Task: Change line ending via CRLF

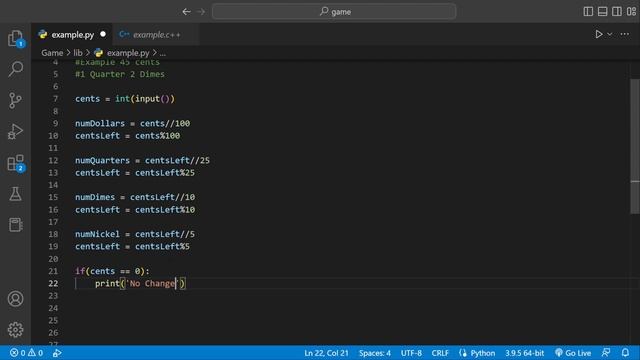Action: coord(440,353)
